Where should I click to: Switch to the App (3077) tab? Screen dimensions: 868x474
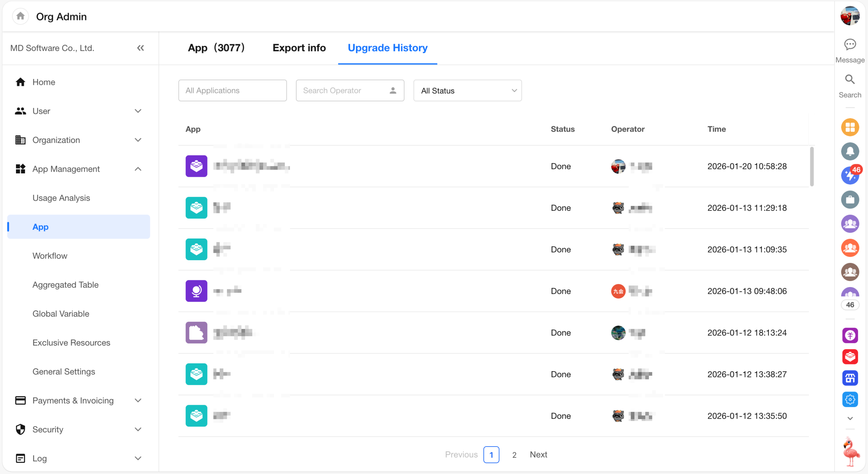point(216,48)
